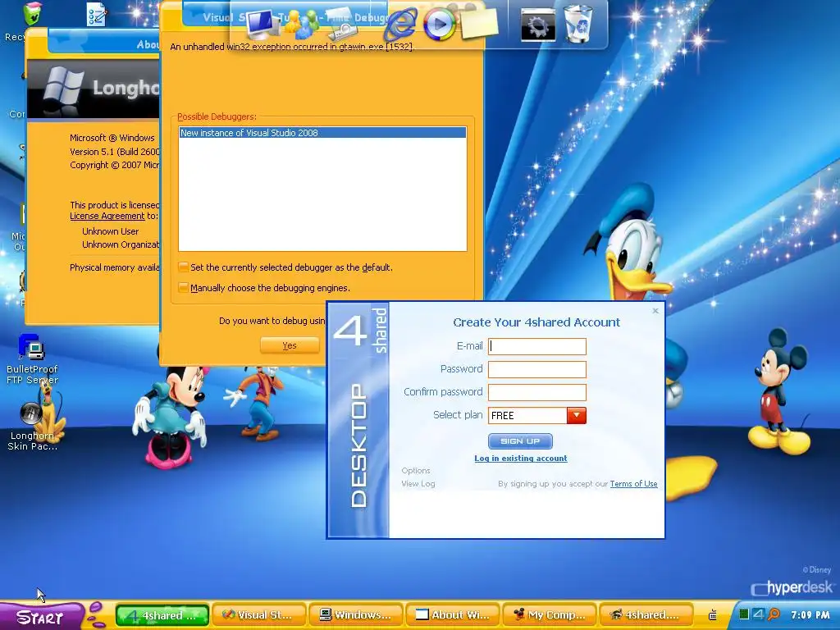Open License Agreement link in About window
Screen dimensions: 840x630
coord(107,216)
